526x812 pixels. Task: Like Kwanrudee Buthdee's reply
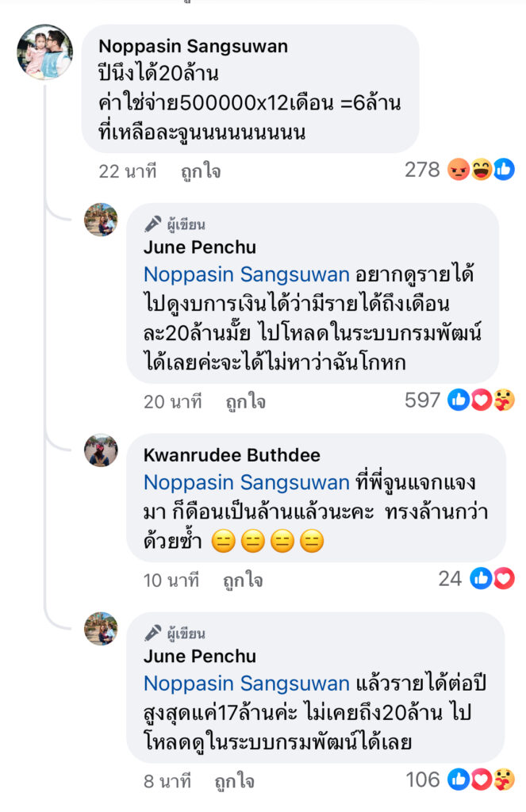point(245,580)
